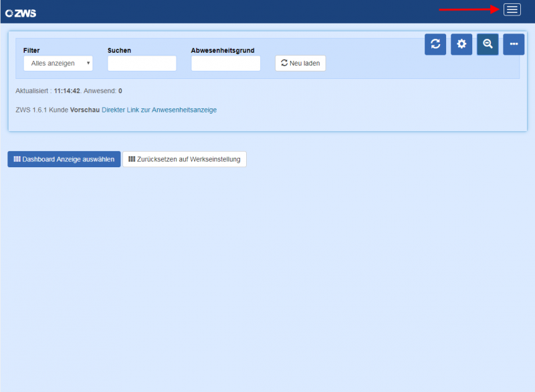The height and width of the screenshot is (392, 535).
Task: Click the reload arrows on Neu laden
Action: pos(284,63)
